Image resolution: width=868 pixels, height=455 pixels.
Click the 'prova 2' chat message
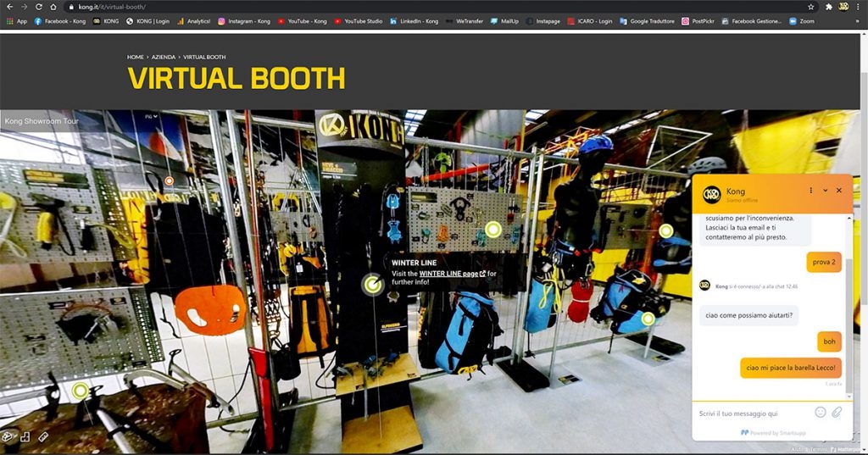pyautogui.click(x=824, y=262)
